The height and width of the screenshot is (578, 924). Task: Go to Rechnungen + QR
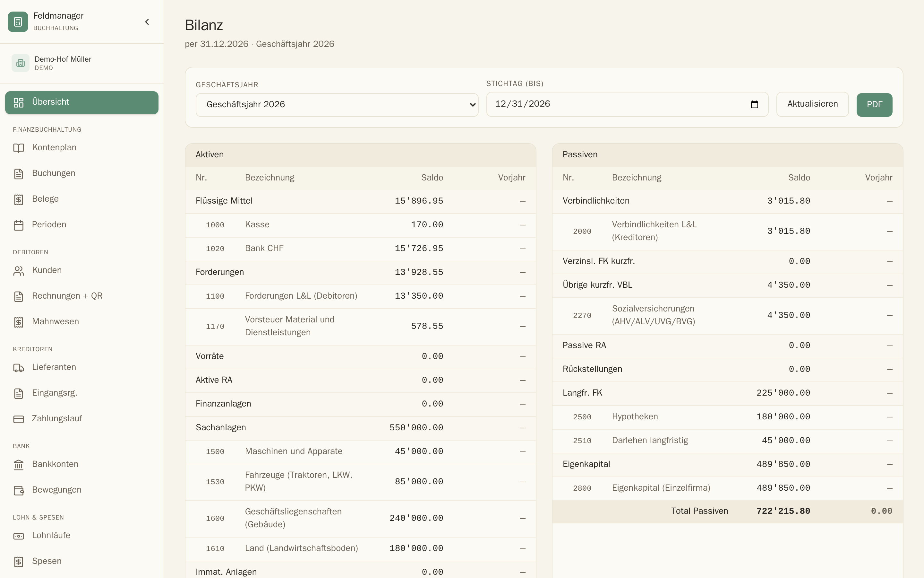click(x=82, y=296)
